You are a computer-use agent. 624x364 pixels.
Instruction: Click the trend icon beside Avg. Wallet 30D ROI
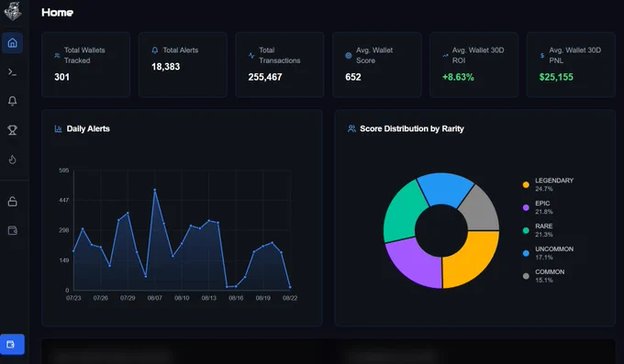pos(445,55)
